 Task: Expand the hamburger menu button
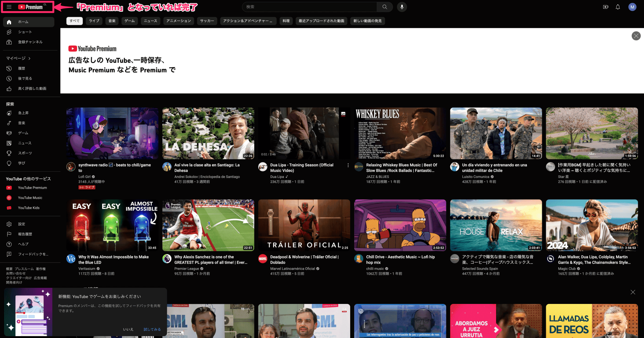9,6
